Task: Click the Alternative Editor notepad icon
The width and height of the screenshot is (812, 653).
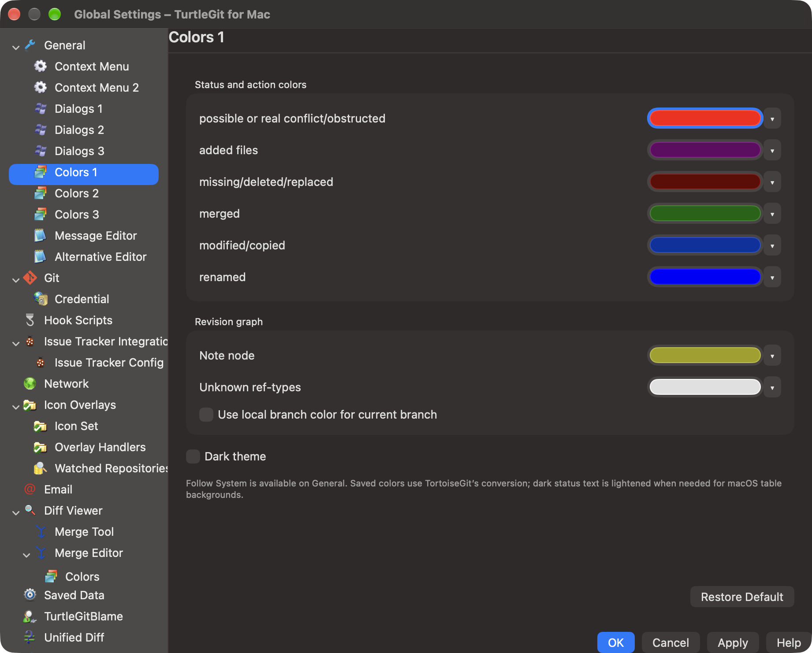Action: (41, 256)
